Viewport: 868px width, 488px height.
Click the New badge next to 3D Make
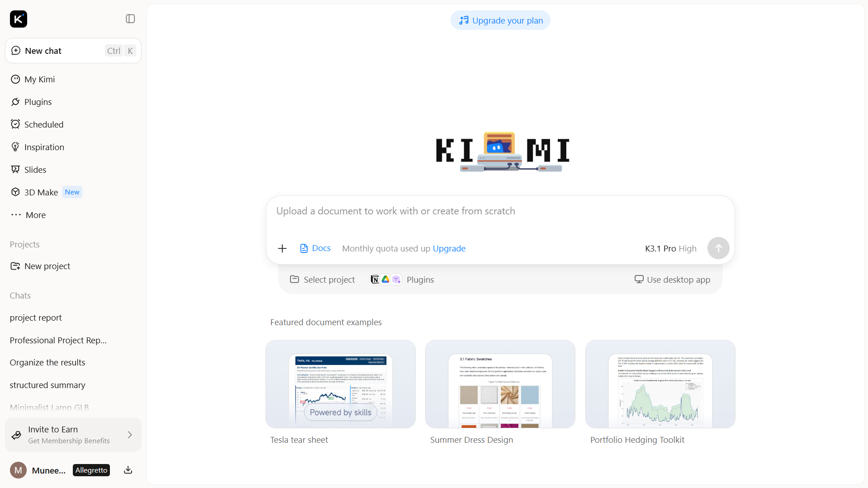(x=72, y=192)
